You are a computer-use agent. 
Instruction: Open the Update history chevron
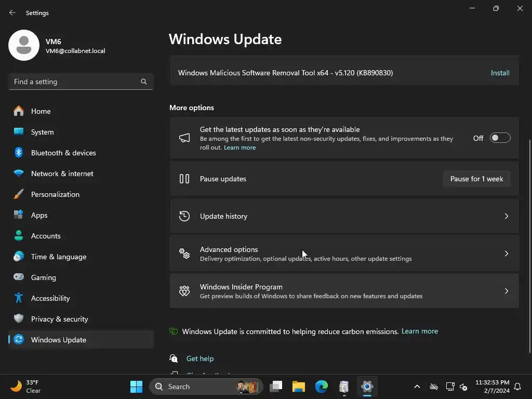coord(506,216)
